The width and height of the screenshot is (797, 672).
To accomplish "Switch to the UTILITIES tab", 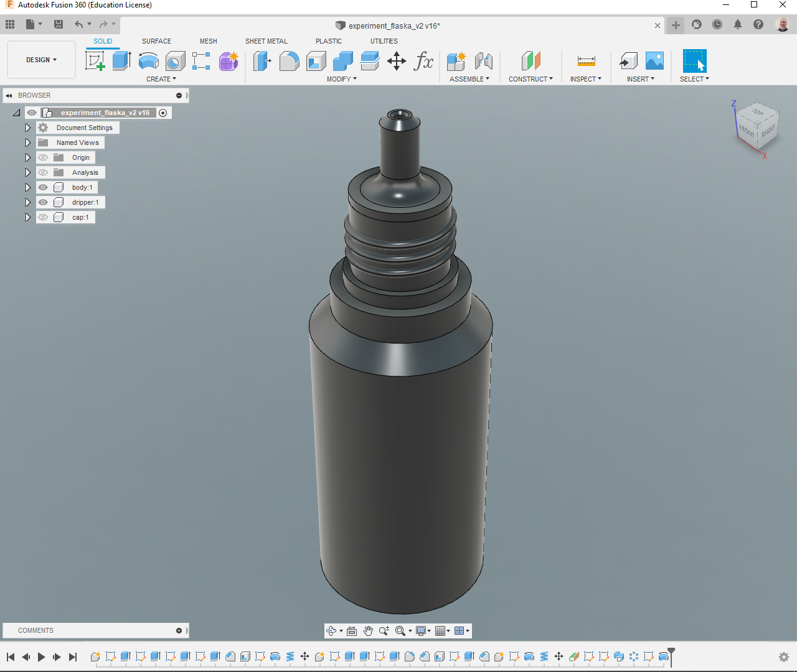I will pos(384,41).
